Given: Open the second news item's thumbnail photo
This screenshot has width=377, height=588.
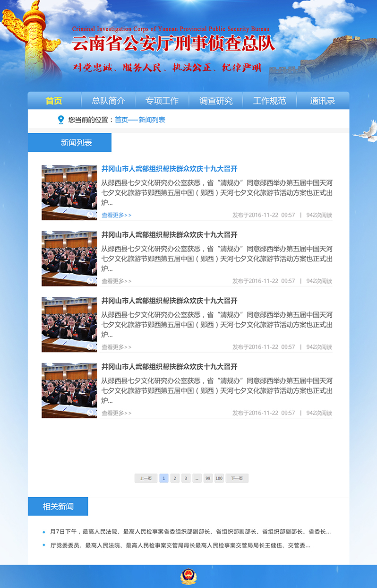Looking at the screenshot, I should [69, 259].
